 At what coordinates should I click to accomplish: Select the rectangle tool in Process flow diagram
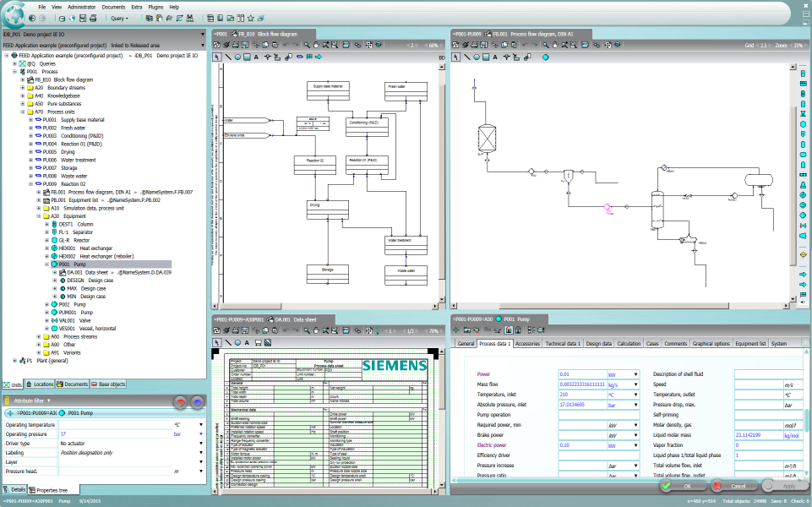[486, 57]
